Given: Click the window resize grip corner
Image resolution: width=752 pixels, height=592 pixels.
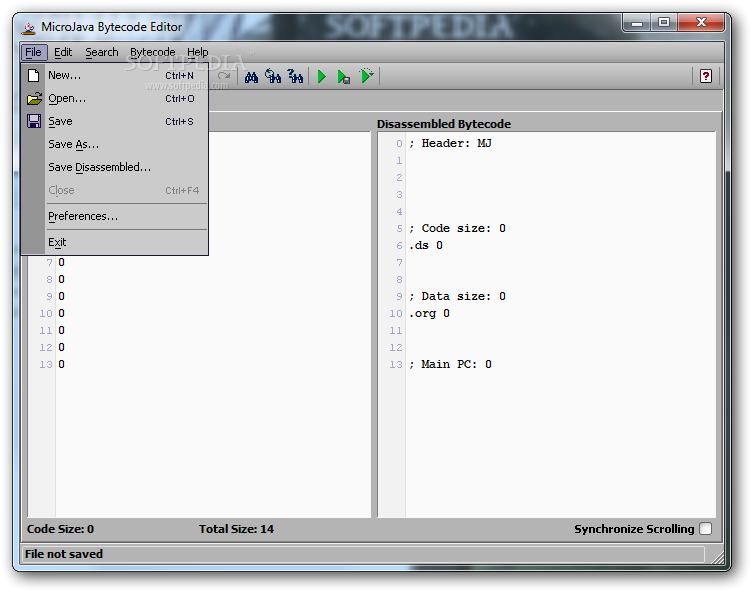Looking at the screenshot, I should [717, 557].
